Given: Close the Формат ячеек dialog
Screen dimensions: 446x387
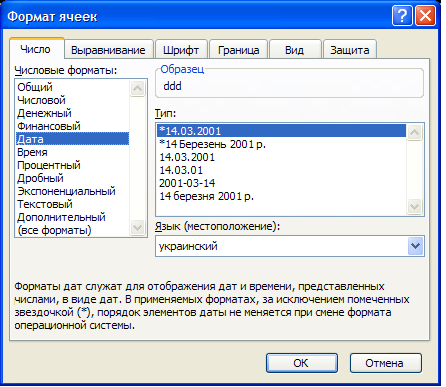Looking at the screenshot, I should (425, 16).
